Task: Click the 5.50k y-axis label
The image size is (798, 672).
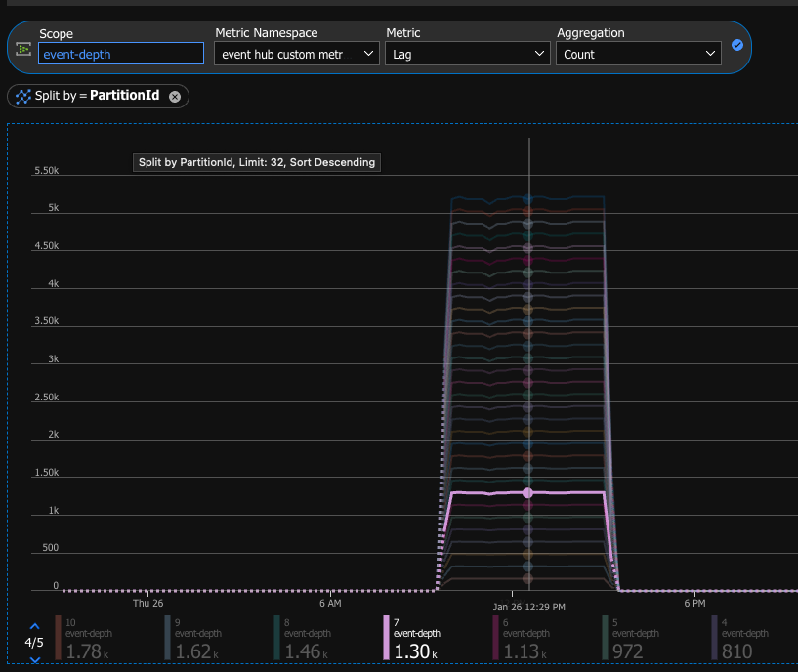Action: [x=46, y=171]
